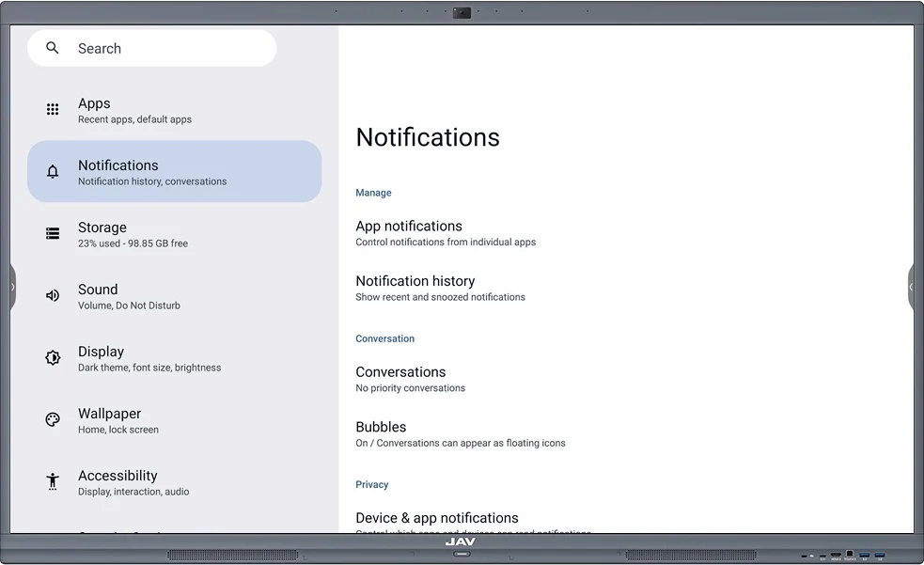The height and width of the screenshot is (565, 924).
Task: Click the search magnifier icon
Action: point(52,48)
